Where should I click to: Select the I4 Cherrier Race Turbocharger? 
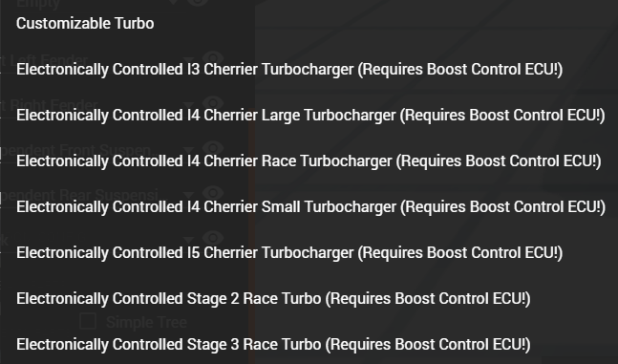(309, 161)
